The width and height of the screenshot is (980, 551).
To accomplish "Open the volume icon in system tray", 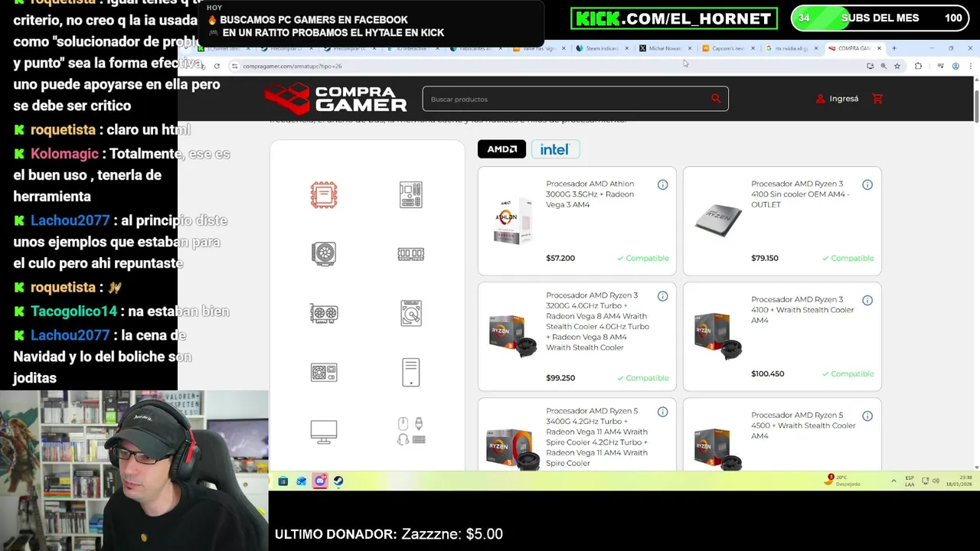I will (x=936, y=481).
